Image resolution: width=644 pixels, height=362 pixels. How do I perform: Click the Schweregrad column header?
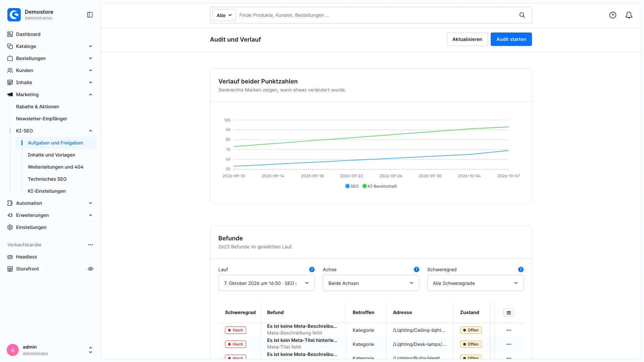click(240, 312)
